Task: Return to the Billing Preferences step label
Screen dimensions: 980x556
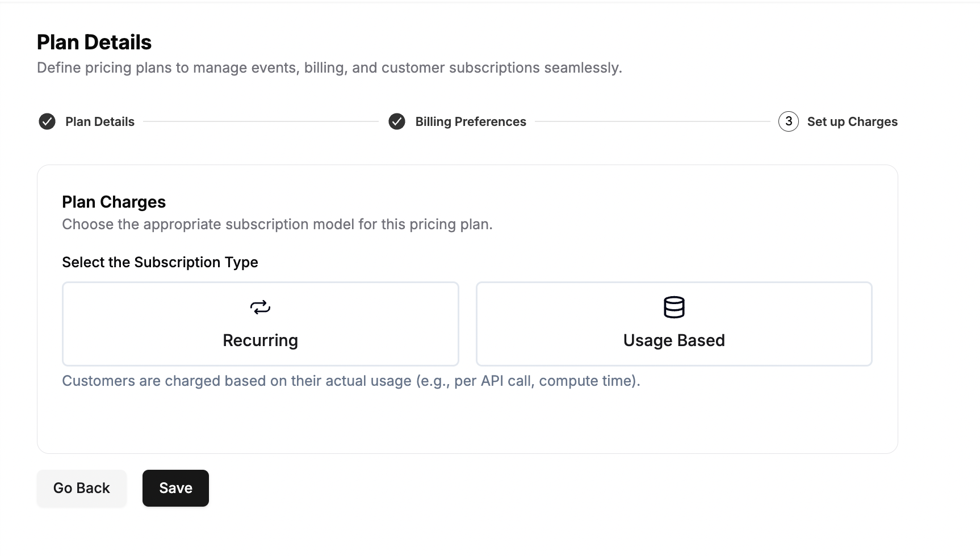Action: pos(471,122)
